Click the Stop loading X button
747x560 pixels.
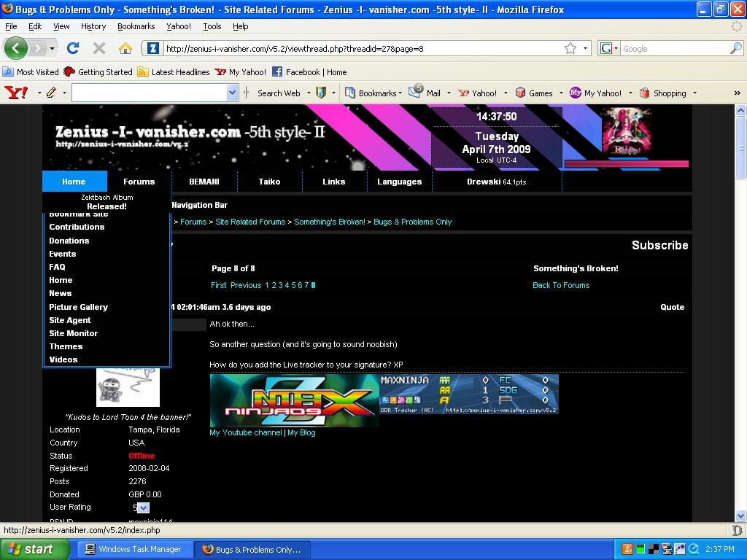[x=99, y=48]
